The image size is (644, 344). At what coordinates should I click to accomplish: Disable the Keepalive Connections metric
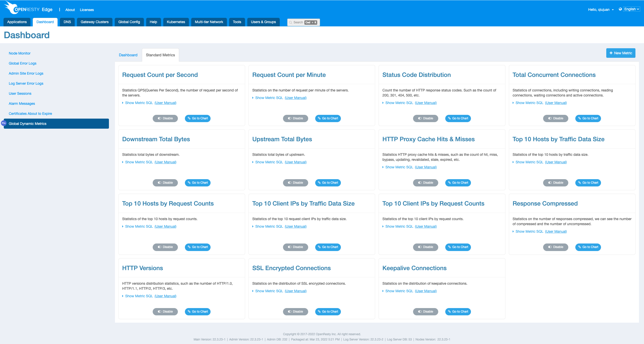[x=425, y=312]
